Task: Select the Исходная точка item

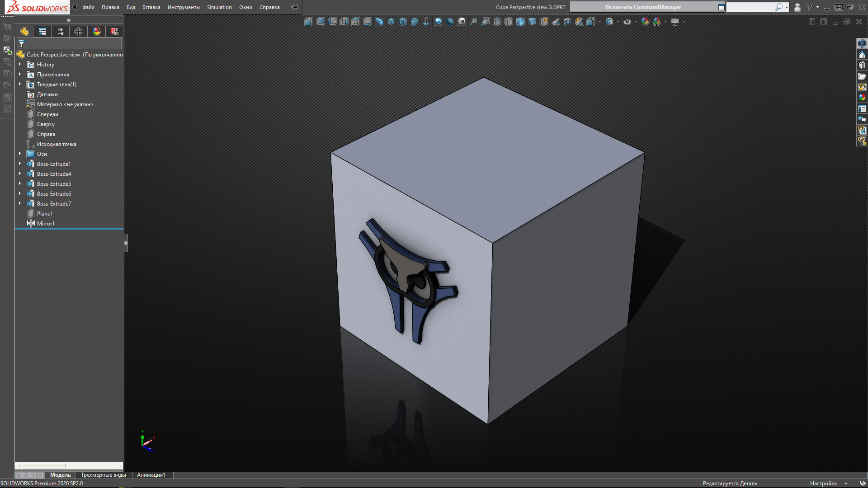Action: 56,144
